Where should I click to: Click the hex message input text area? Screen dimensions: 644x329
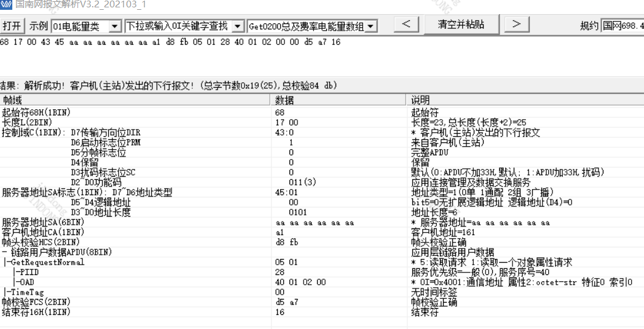click(x=322, y=56)
